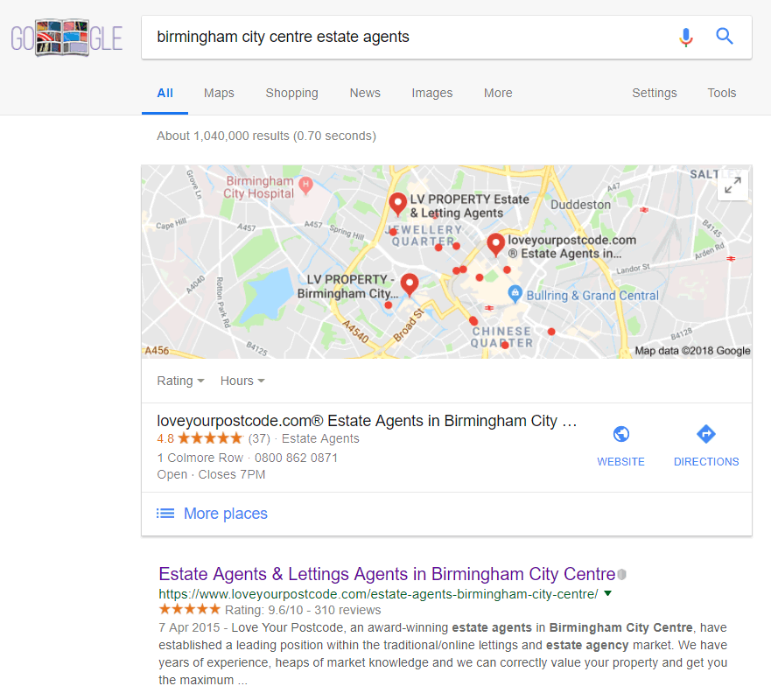
Task: Click the Birmingham City Hospital marker
Action: [305, 185]
